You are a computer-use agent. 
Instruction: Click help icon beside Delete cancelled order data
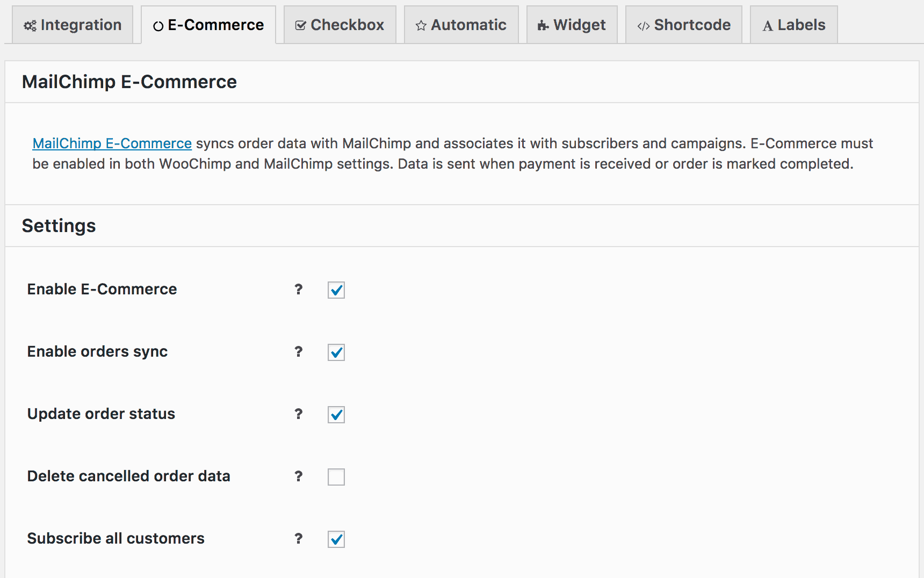(299, 476)
